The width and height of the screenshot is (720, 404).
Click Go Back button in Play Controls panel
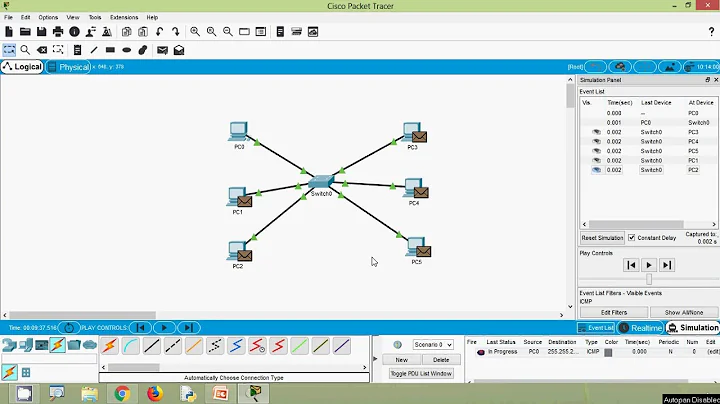(631, 265)
